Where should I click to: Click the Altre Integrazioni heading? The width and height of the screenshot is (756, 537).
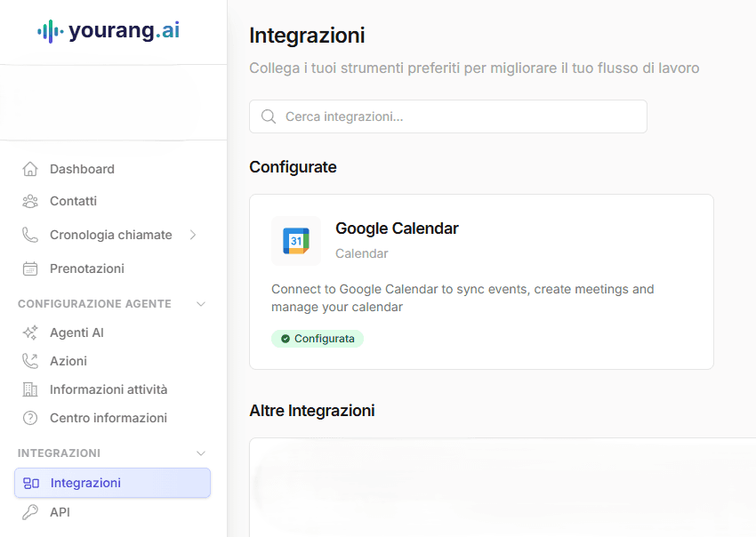pos(312,411)
